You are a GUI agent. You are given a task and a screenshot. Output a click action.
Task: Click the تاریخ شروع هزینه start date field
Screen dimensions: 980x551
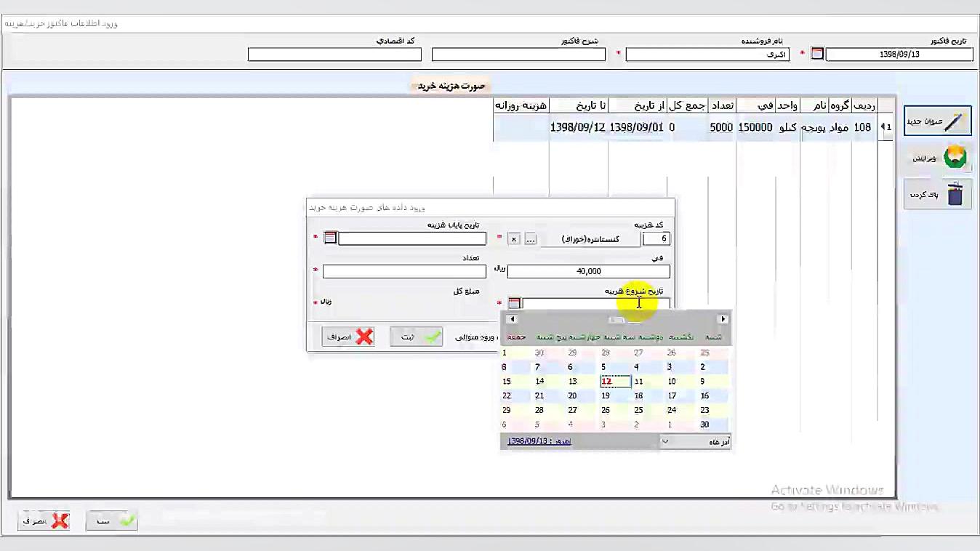(596, 303)
